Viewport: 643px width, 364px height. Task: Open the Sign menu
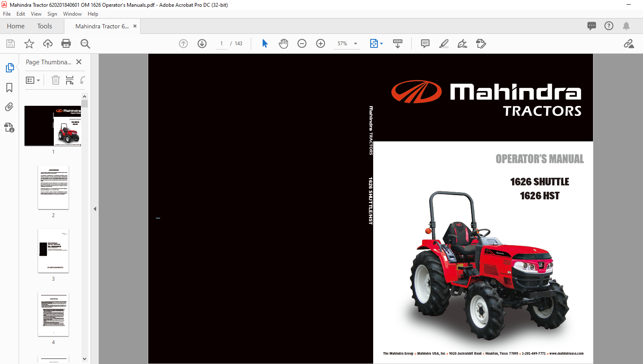coord(52,14)
